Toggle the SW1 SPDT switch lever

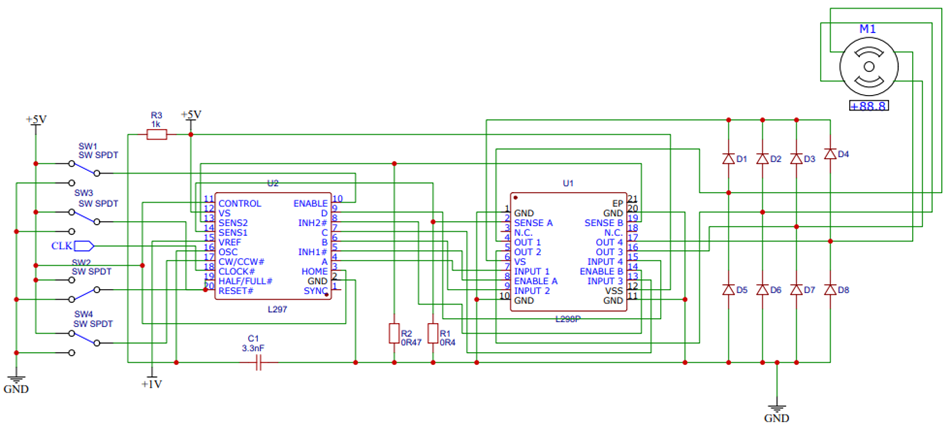(85, 169)
